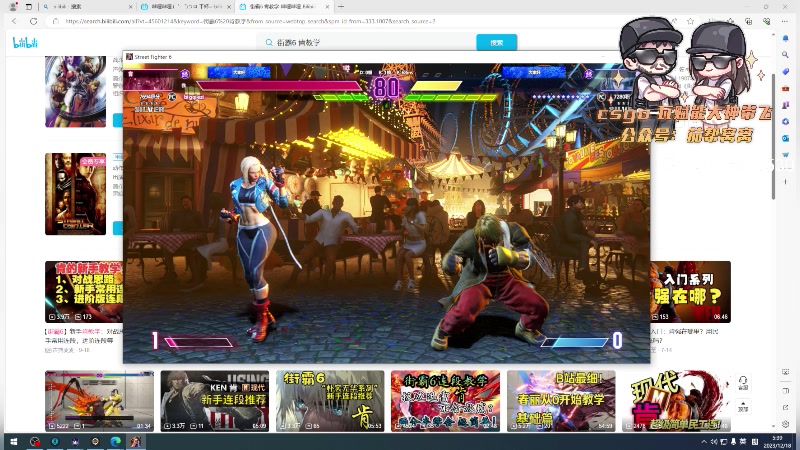Open the 街霸6 朴实无华系列 video thumbnail
The height and width of the screenshot is (450, 800).
pos(330,401)
